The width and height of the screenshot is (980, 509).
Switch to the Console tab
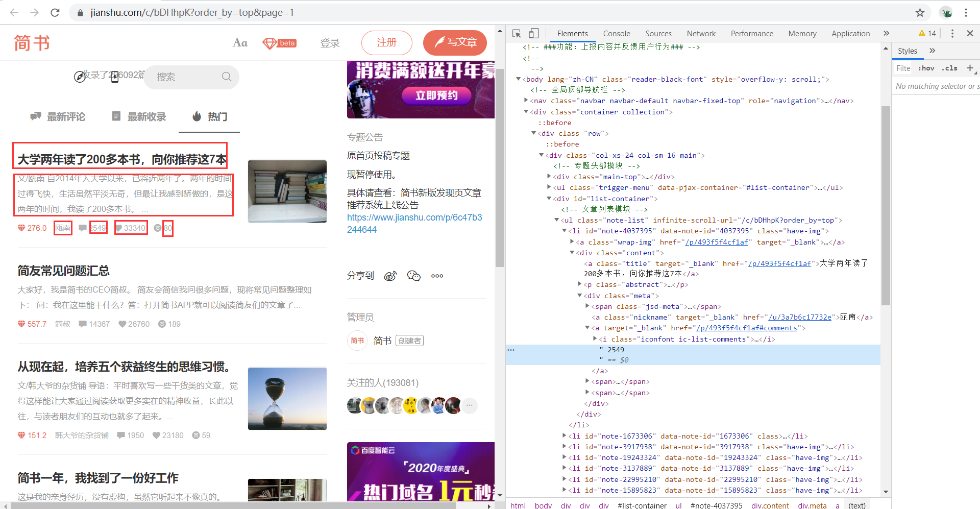pos(617,33)
